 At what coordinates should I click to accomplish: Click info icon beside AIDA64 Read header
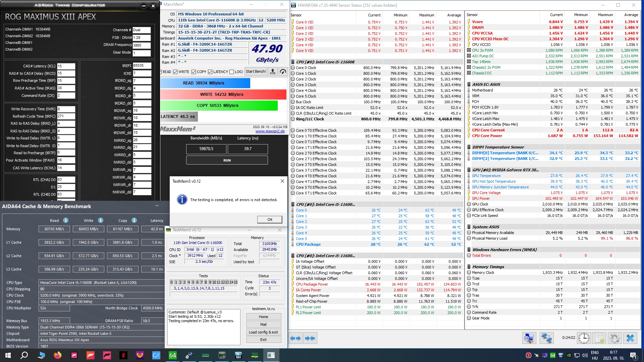pos(66,220)
